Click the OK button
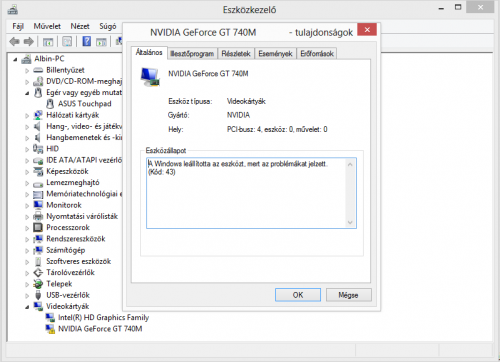 (298, 295)
